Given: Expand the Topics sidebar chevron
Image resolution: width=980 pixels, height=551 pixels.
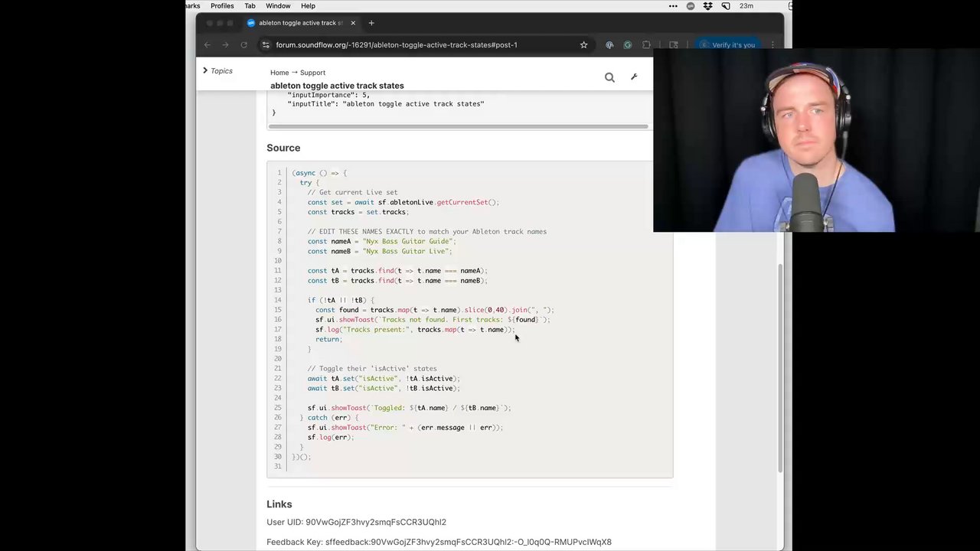Looking at the screenshot, I should pos(205,70).
